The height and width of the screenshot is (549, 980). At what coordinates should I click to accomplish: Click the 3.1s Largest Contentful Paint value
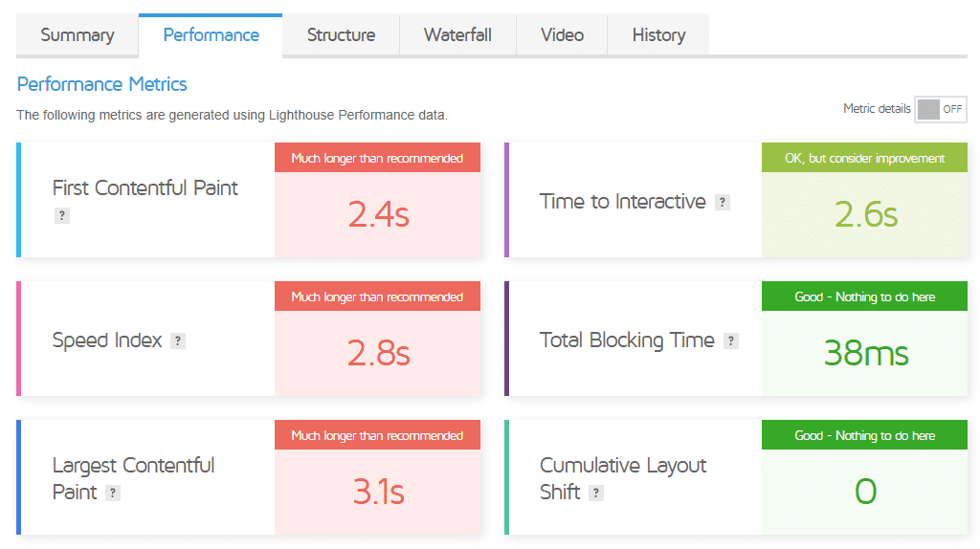click(x=378, y=493)
